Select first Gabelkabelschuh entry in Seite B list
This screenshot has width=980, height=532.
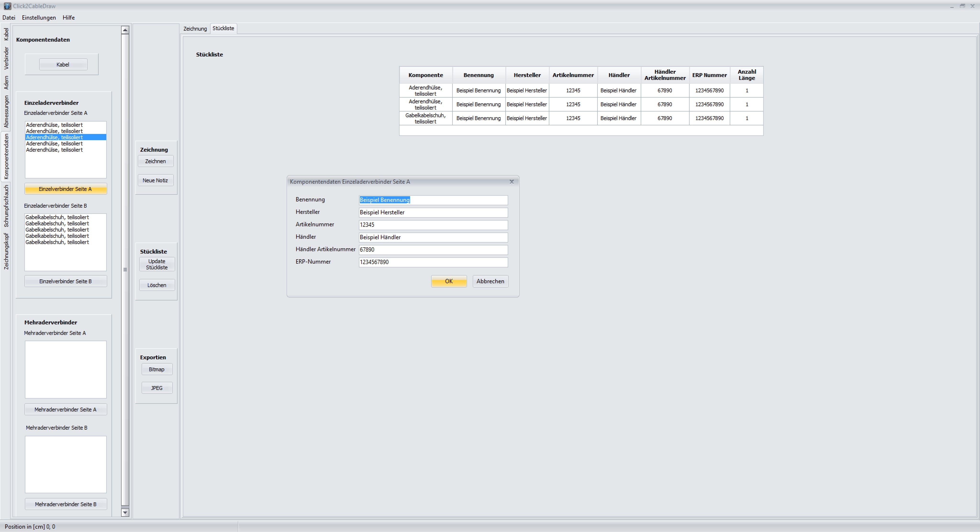57,217
